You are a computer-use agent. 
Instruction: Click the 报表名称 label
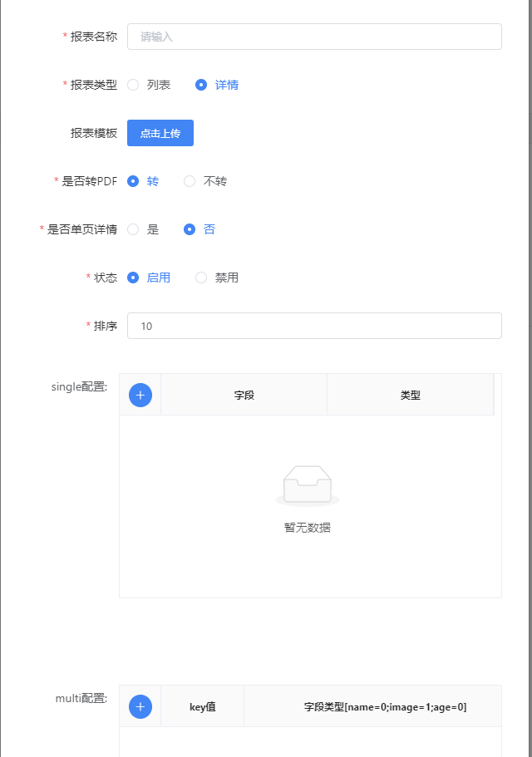pyautogui.click(x=94, y=37)
